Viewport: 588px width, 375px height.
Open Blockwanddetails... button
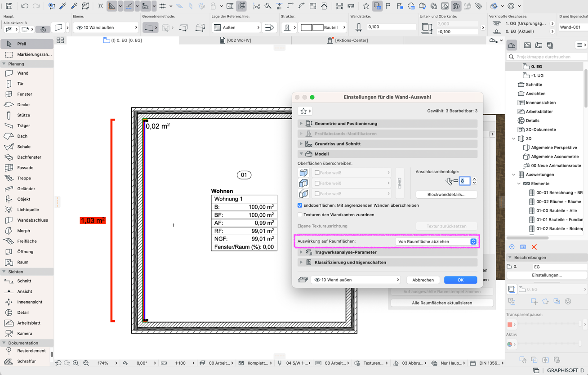446,195
